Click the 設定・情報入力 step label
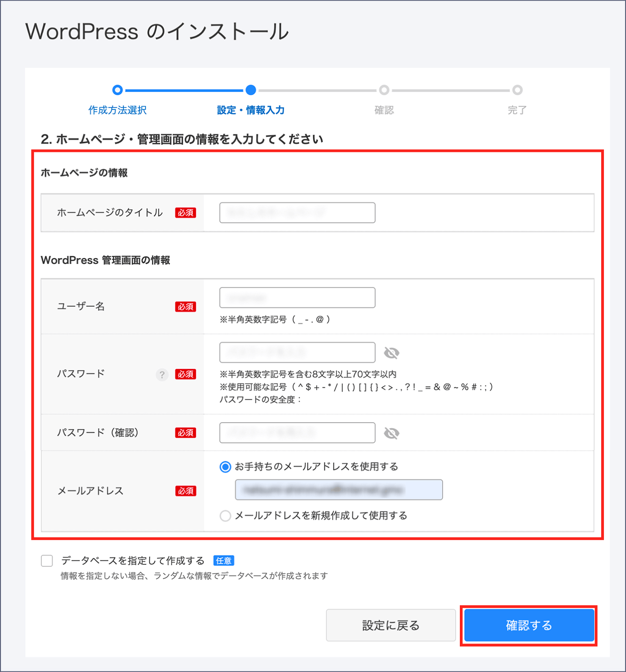626x672 pixels. (251, 110)
